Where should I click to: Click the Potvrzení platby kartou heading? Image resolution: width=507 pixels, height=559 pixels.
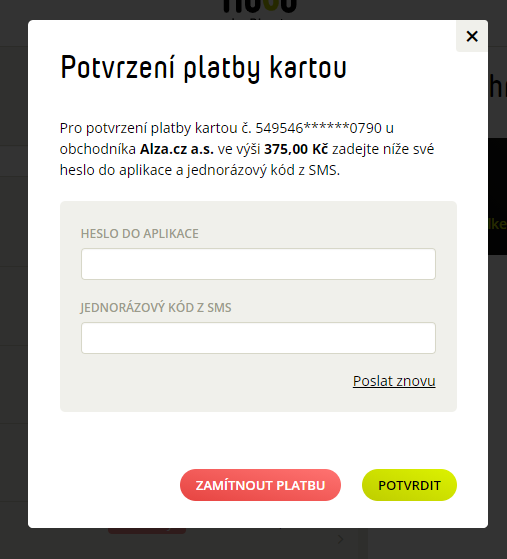pos(203,68)
